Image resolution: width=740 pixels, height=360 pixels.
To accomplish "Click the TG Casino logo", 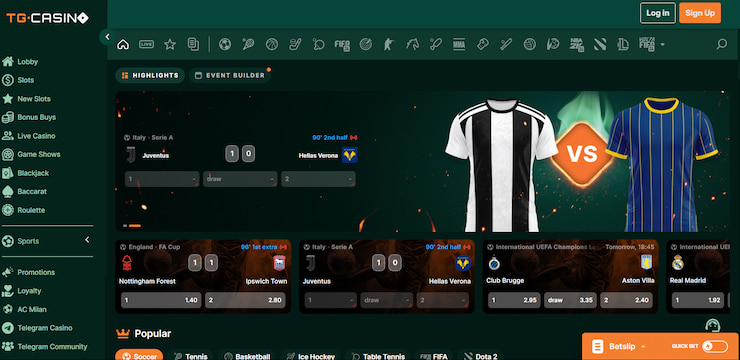I will click(x=47, y=18).
